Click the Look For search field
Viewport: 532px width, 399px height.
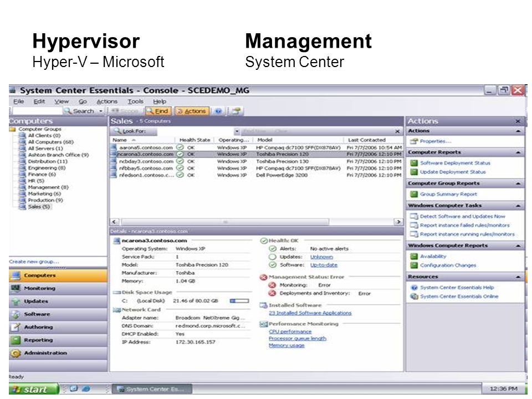pyautogui.click(x=196, y=131)
